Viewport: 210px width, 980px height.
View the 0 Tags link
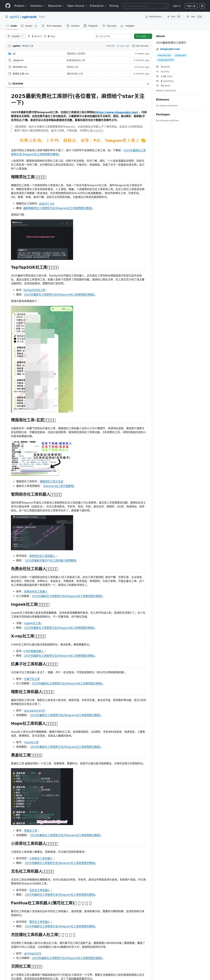(x=50, y=36)
